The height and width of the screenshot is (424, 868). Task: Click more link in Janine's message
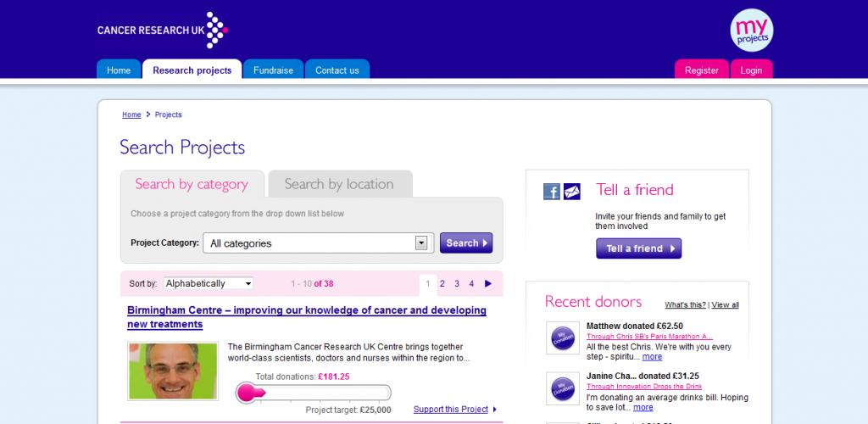[643, 407]
